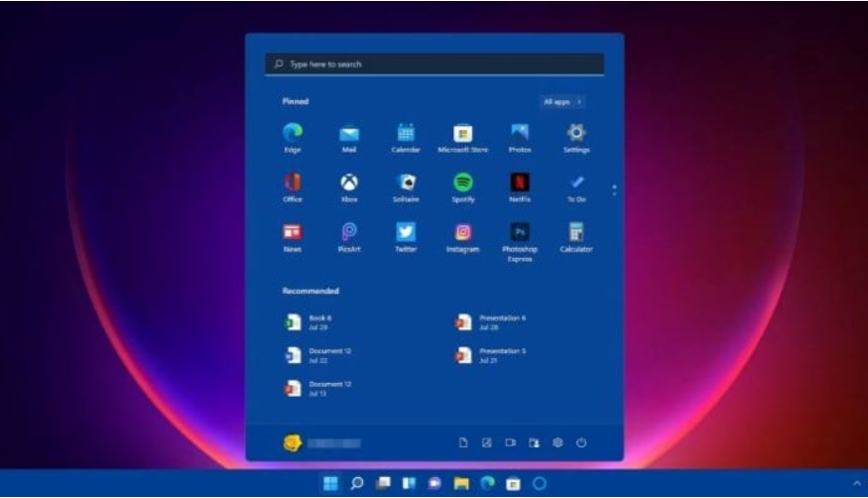Open the pinned Edge app in Start menu

(x=293, y=138)
